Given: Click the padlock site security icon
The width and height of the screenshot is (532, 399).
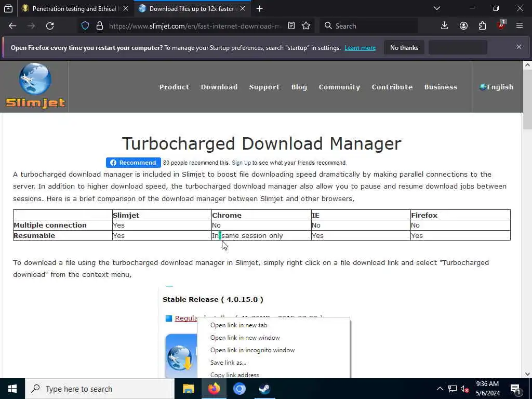Looking at the screenshot, I should click(x=99, y=26).
